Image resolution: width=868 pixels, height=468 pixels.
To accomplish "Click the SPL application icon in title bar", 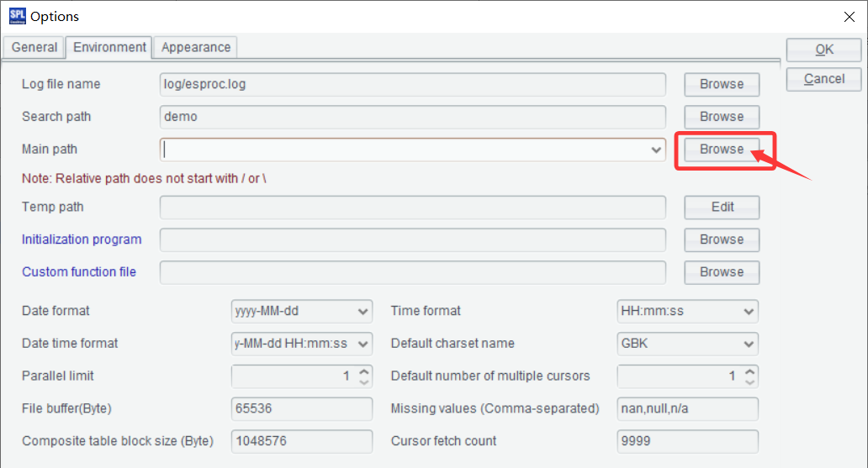I will coord(17,16).
